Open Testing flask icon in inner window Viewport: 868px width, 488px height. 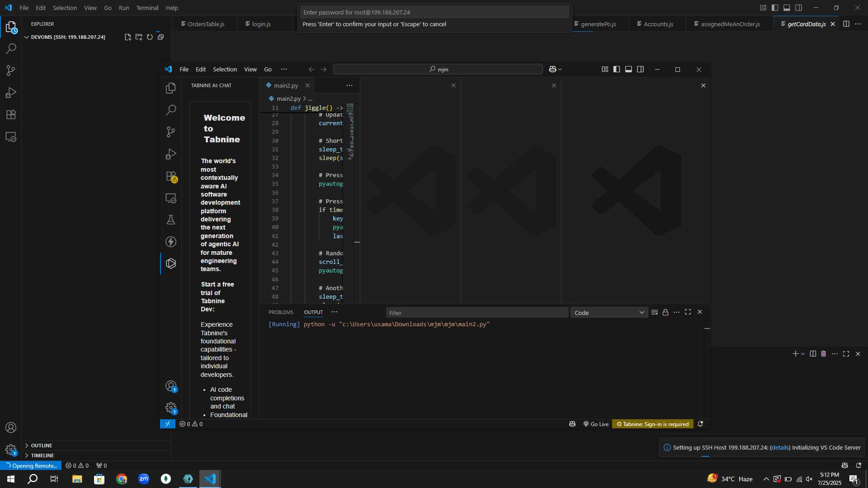pyautogui.click(x=171, y=220)
